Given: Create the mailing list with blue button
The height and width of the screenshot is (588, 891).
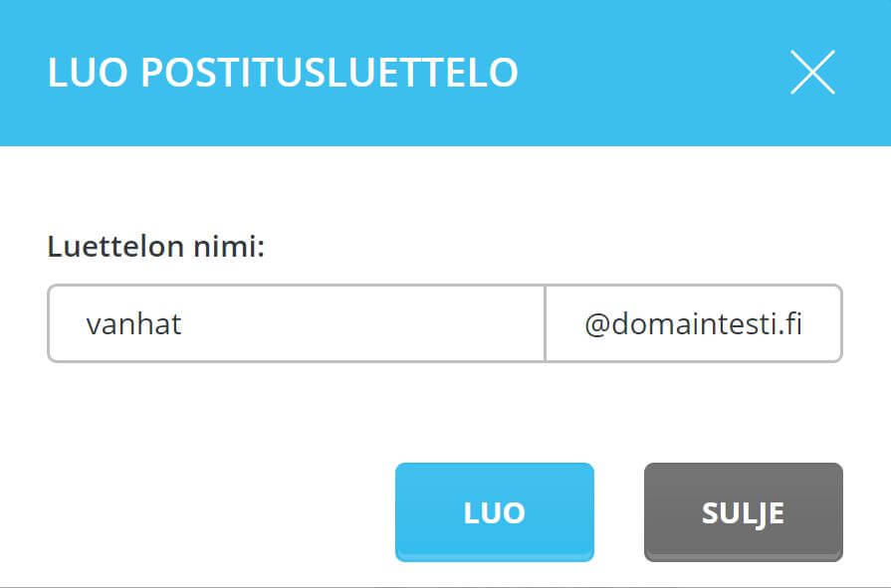Looking at the screenshot, I should point(494,511).
